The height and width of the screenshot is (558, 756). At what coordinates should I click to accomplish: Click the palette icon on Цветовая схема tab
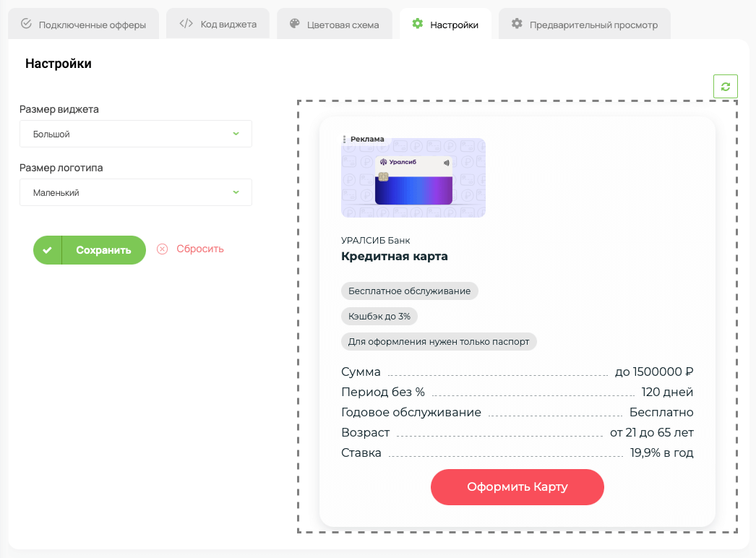coord(294,24)
